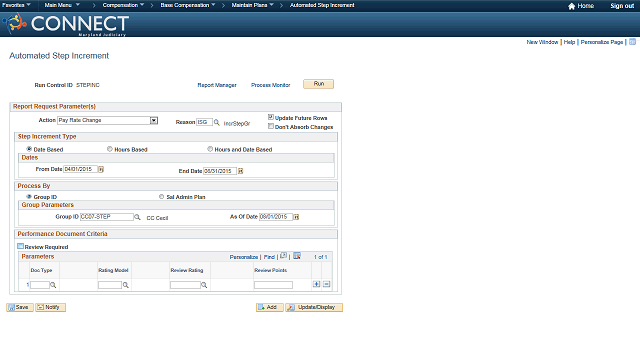Check Don't Absorb Changes checkbox
The width and height of the screenshot is (640, 360).
(x=271, y=127)
